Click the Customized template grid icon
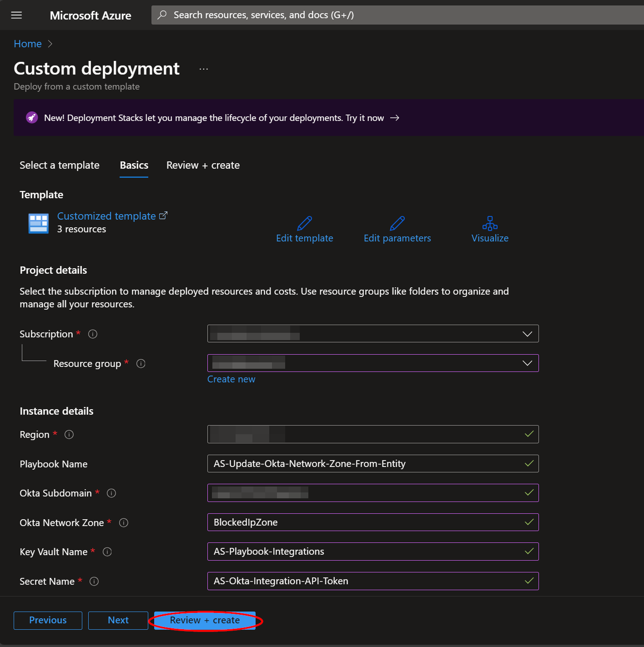The width and height of the screenshot is (644, 647). point(39,223)
